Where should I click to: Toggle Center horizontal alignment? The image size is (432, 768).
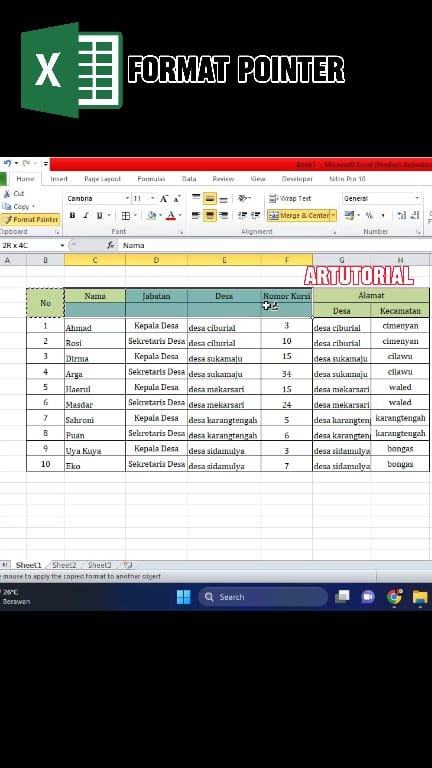tap(210, 216)
